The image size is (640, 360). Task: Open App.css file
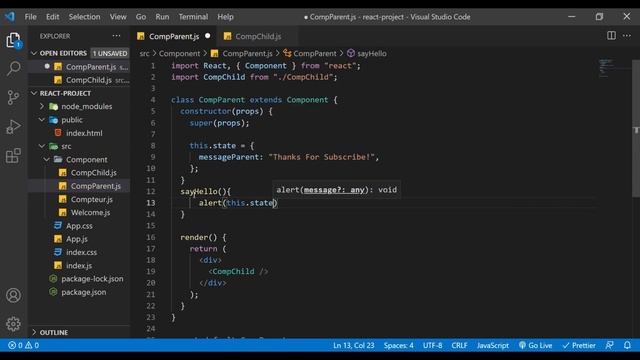(79, 226)
